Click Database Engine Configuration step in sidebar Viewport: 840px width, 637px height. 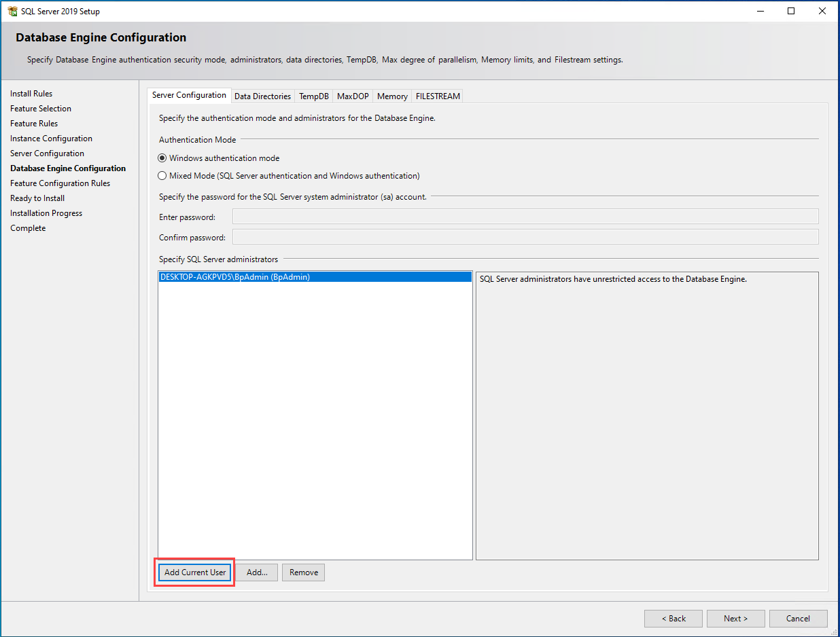68,168
